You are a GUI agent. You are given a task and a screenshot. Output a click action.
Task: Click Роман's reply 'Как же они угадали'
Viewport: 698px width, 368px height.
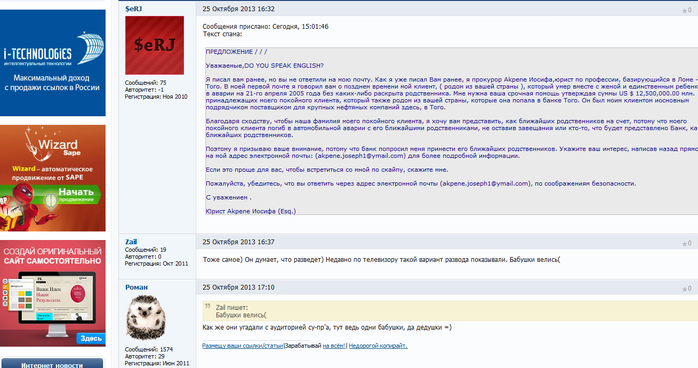click(327, 328)
